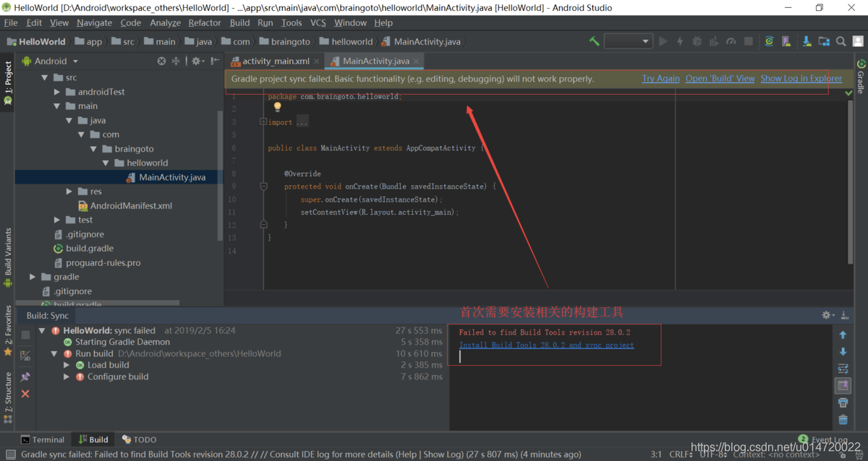Hide the Project panel
Viewport: 868px width, 461px height.
coord(213,61)
